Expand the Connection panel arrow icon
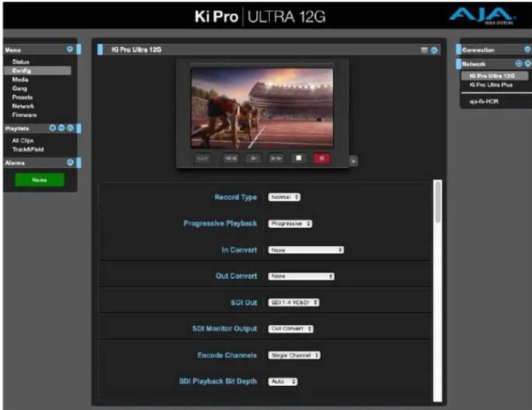This screenshot has height=410, width=532. coord(527,49)
